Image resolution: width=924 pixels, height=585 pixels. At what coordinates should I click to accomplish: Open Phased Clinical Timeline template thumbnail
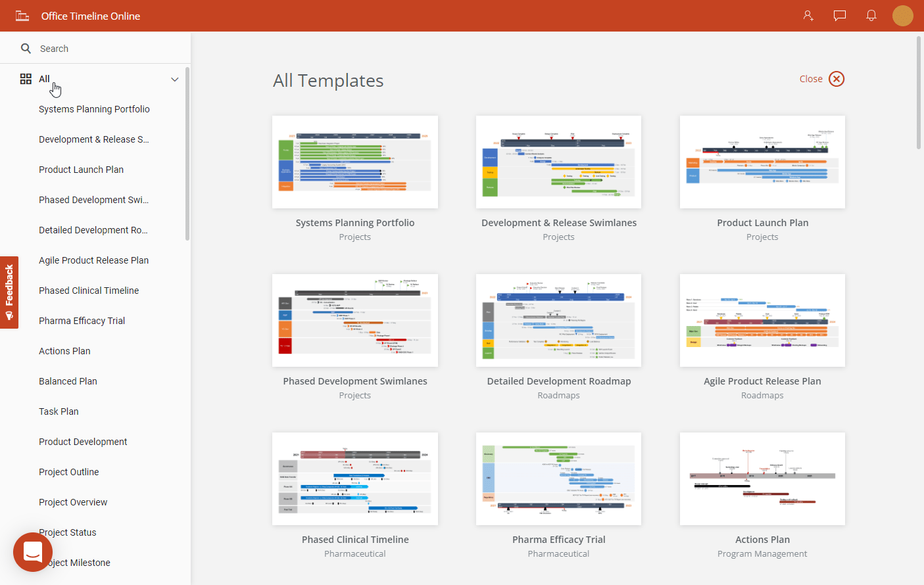tap(355, 479)
